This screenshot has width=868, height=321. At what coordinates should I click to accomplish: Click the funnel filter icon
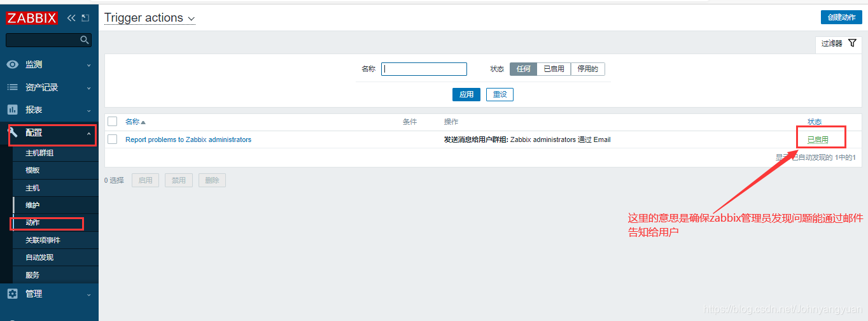click(852, 43)
